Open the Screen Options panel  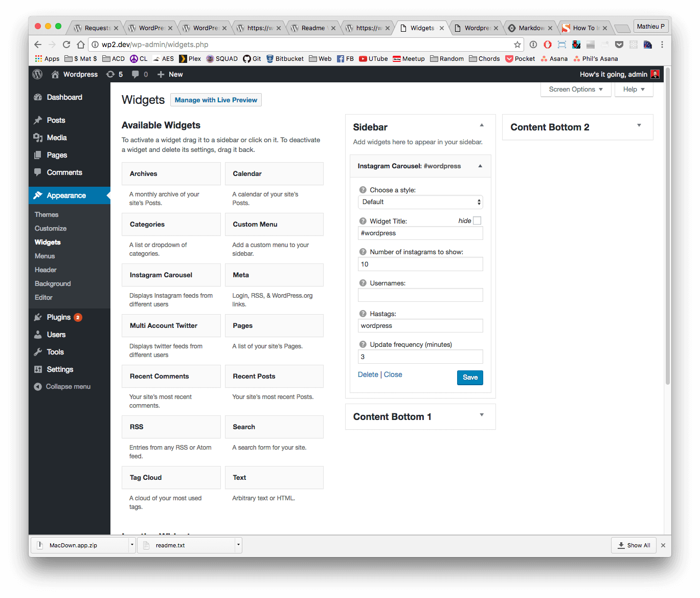click(x=576, y=90)
